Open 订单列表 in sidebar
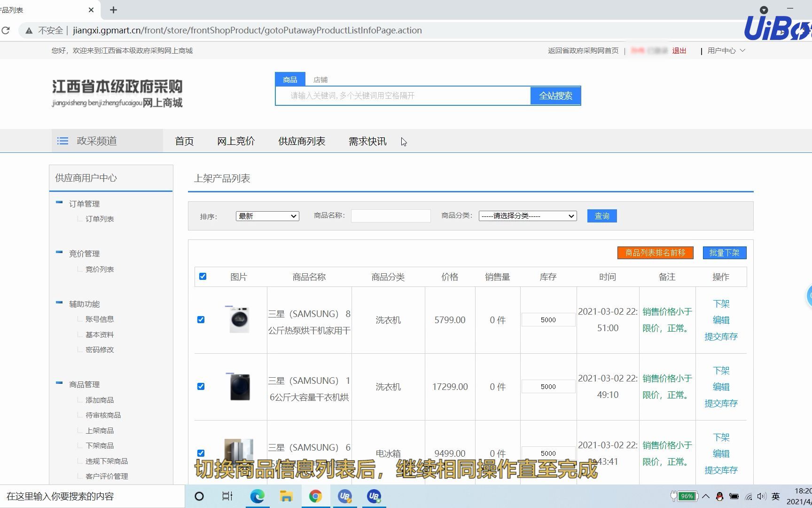Viewport: 812px width, 508px height. 100,219
